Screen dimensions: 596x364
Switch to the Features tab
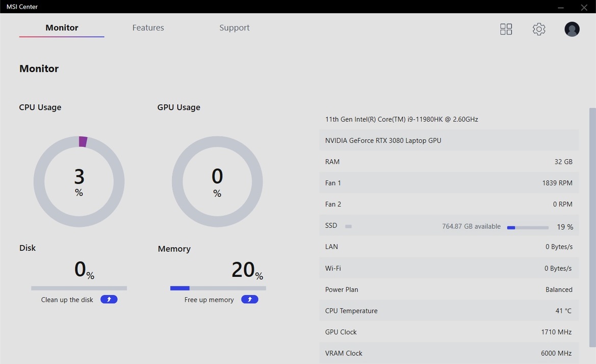(148, 28)
